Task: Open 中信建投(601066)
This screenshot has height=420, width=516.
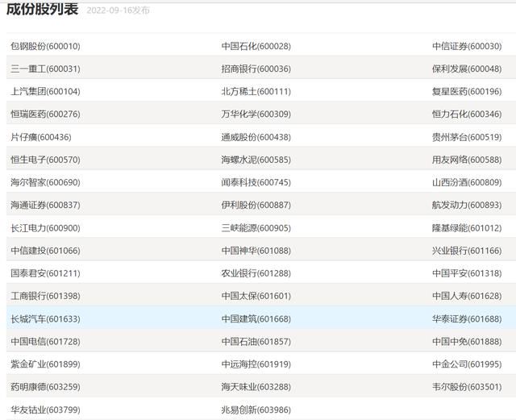Action: (45, 251)
